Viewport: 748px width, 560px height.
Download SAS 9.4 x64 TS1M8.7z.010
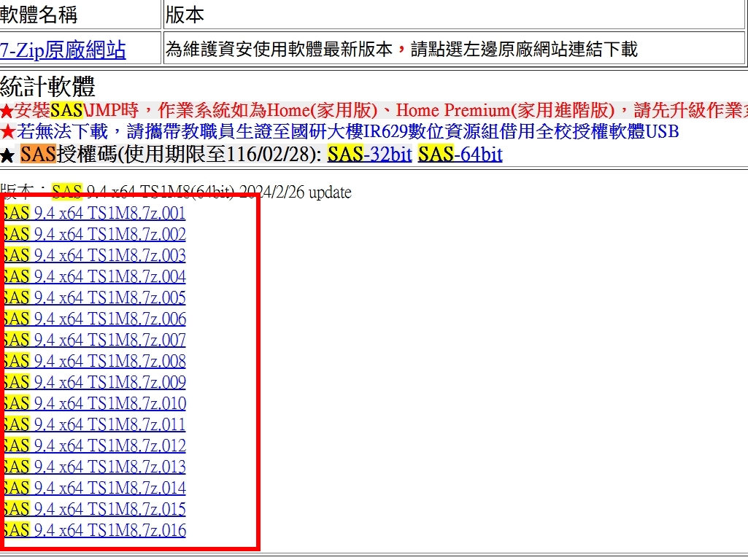click(x=95, y=403)
